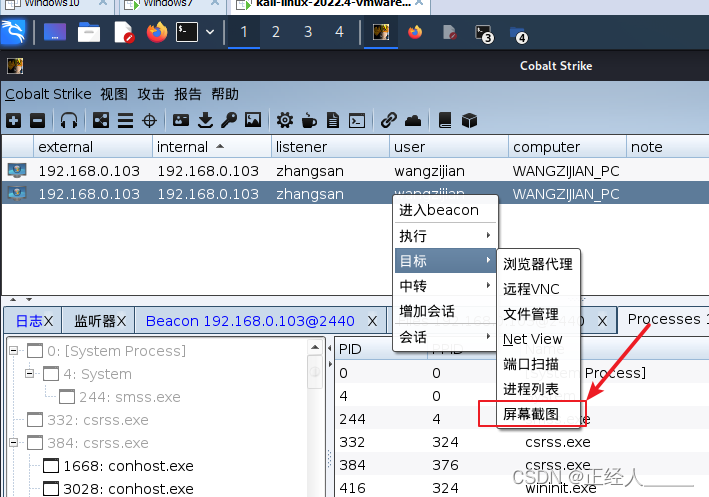Collapse the 4: System tree node
The image size is (709, 497).
(30, 374)
